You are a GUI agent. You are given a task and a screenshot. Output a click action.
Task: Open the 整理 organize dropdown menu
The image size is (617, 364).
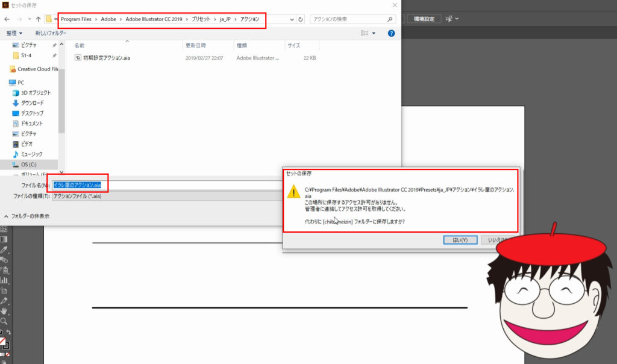coord(14,33)
